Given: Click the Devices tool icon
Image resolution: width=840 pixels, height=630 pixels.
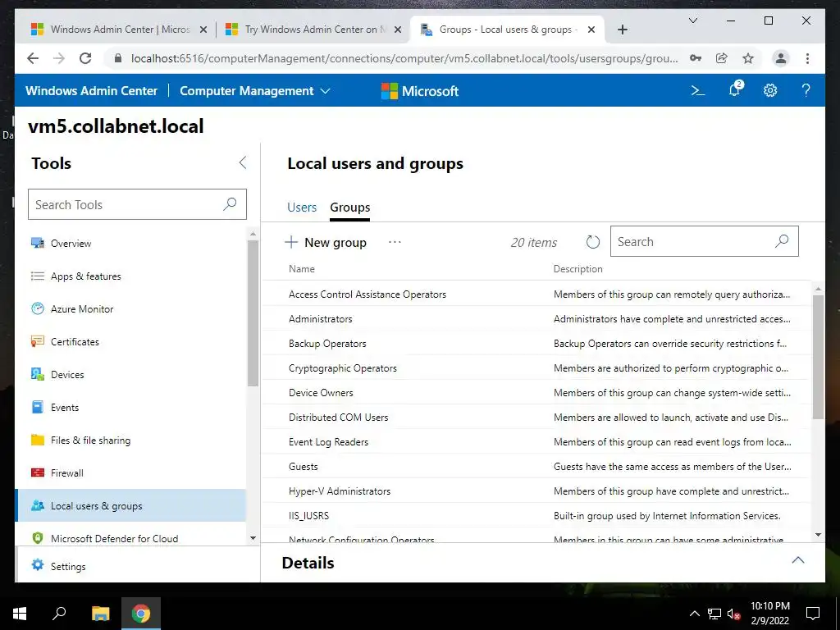Looking at the screenshot, I should pos(38,374).
